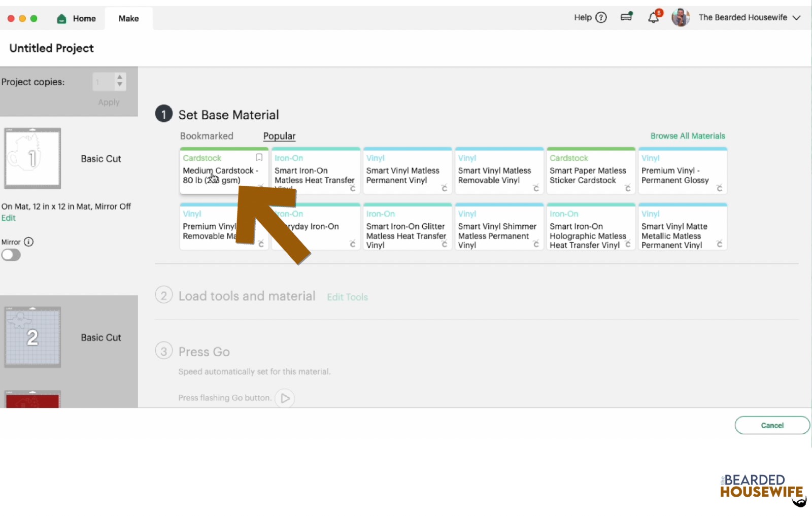Open Browse All Materials
Image resolution: width=812 pixels, height=516 pixels.
click(688, 135)
